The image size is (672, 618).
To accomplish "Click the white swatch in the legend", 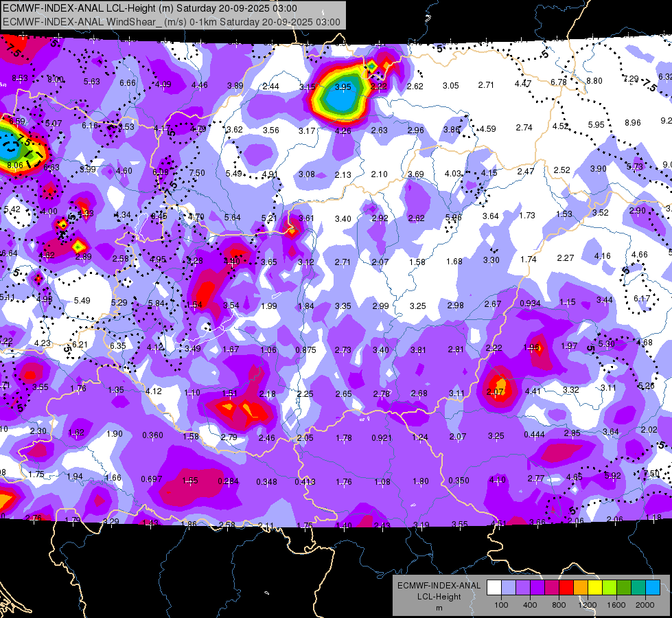I will [494, 588].
